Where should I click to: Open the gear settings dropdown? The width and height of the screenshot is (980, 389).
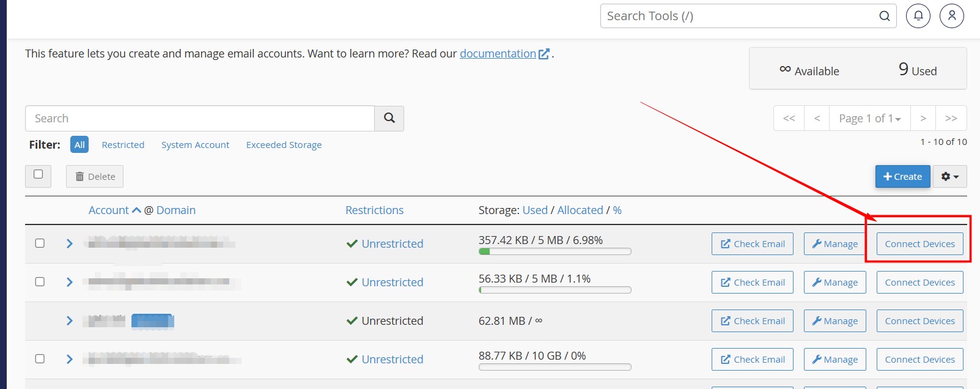pyautogui.click(x=949, y=176)
